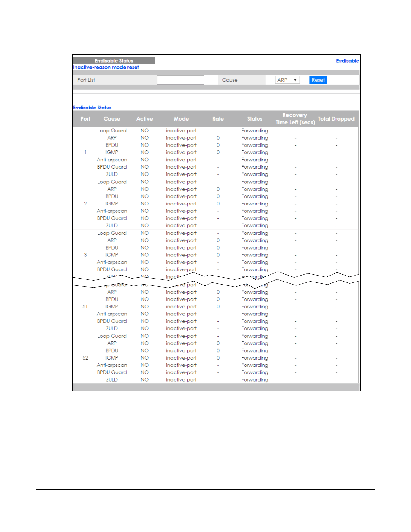This screenshot has width=411, height=532.
Task: Select port 52 number cell
Action: coord(85,358)
